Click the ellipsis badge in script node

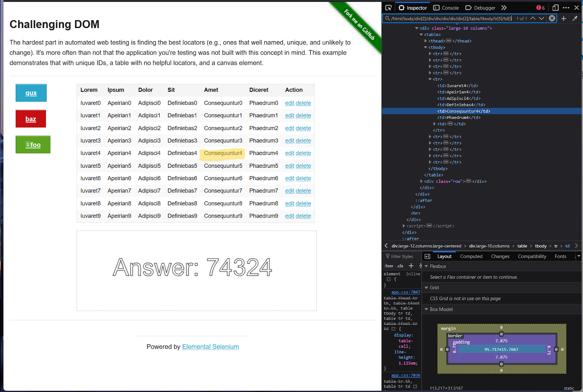[429, 226]
